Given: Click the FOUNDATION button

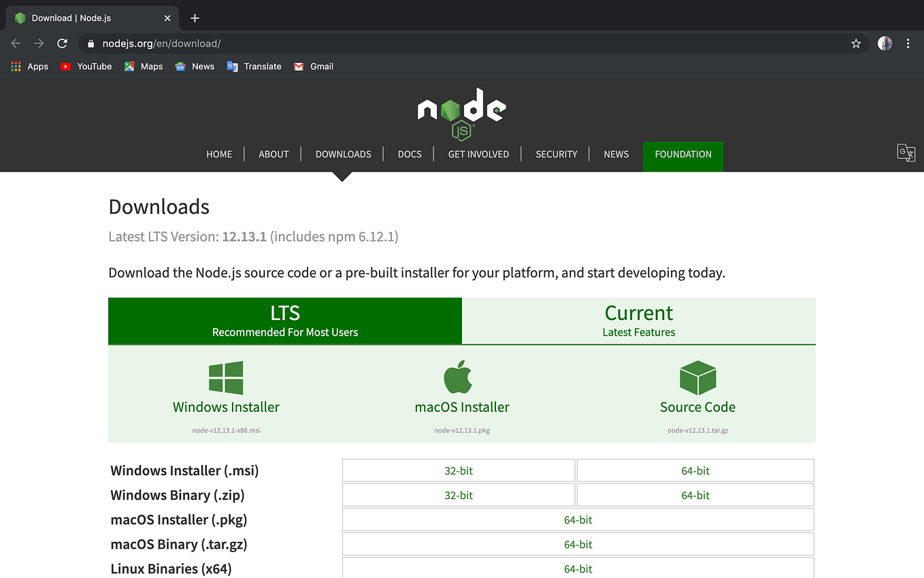Looking at the screenshot, I should click(x=682, y=155).
